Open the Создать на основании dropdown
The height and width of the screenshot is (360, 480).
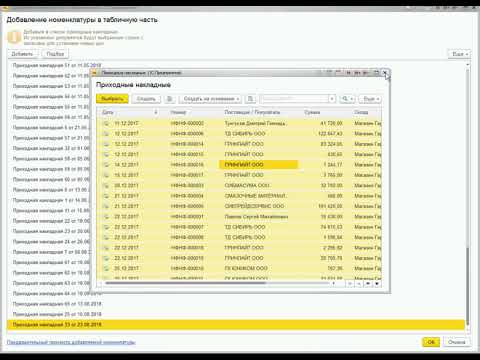[x=210, y=99]
